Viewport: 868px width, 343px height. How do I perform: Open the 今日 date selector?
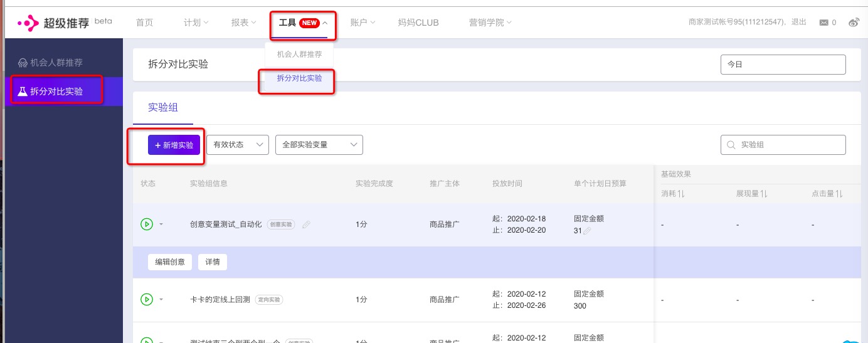coord(783,65)
